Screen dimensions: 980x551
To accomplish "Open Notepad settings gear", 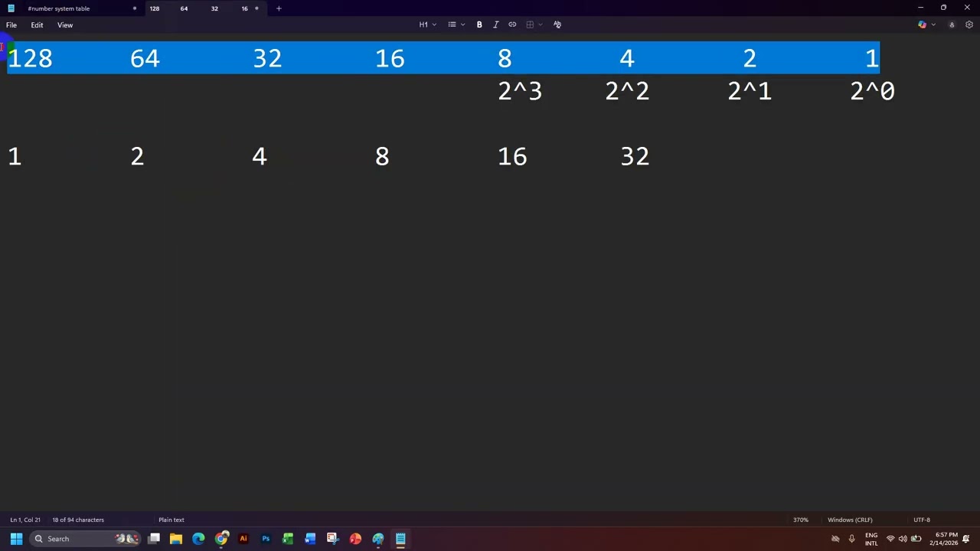I will (969, 24).
